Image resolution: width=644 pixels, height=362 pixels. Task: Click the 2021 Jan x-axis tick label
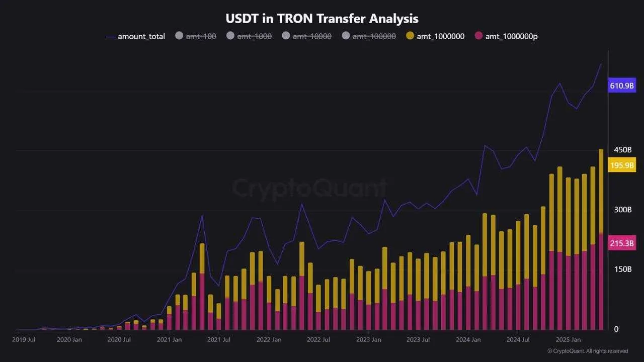pyautogui.click(x=170, y=340)
